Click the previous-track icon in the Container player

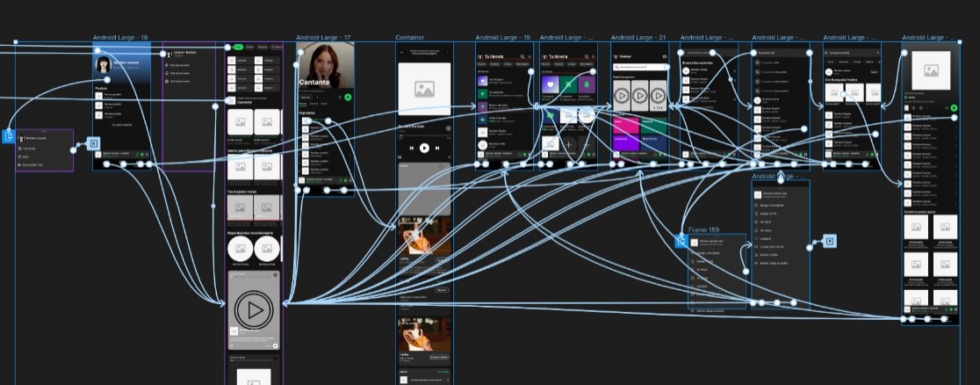pyautogui.click(x=412, y=149)
